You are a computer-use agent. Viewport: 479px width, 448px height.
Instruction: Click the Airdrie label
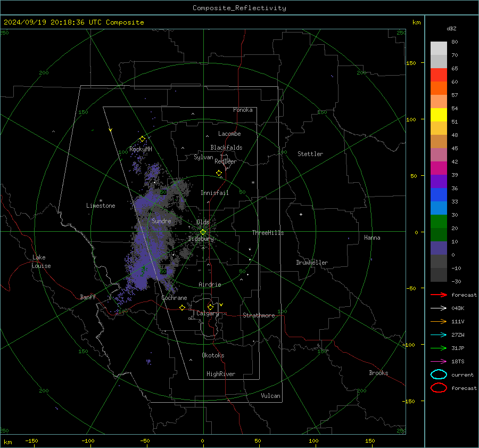click(210, 284)
